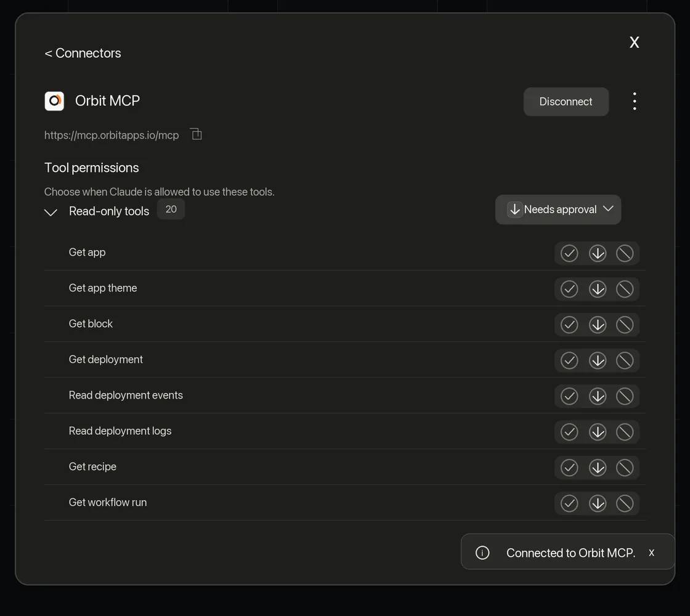Block the Get workflow run tool
690x616 pixels.
tap(625, 503)
